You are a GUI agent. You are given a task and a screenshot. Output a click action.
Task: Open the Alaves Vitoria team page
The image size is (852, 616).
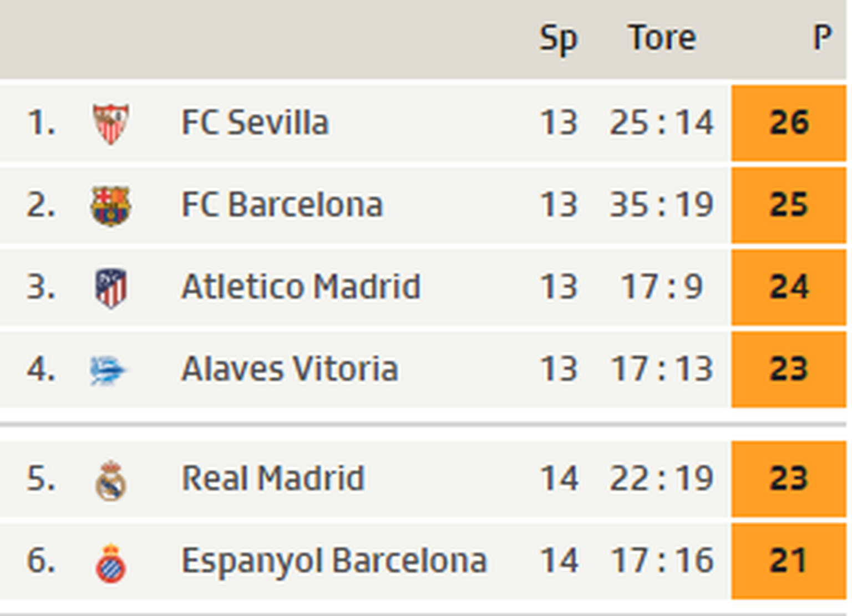tap(290, 369)
